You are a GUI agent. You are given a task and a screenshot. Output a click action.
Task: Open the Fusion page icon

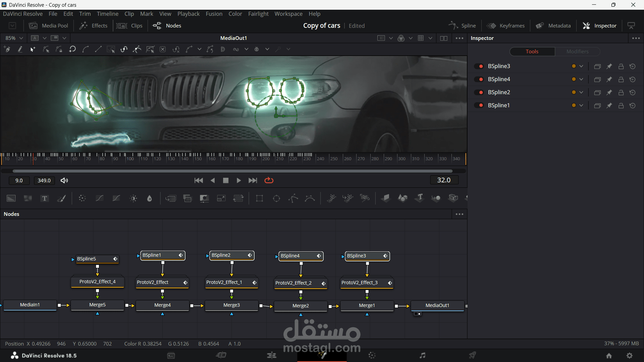[x=322, y=355]
